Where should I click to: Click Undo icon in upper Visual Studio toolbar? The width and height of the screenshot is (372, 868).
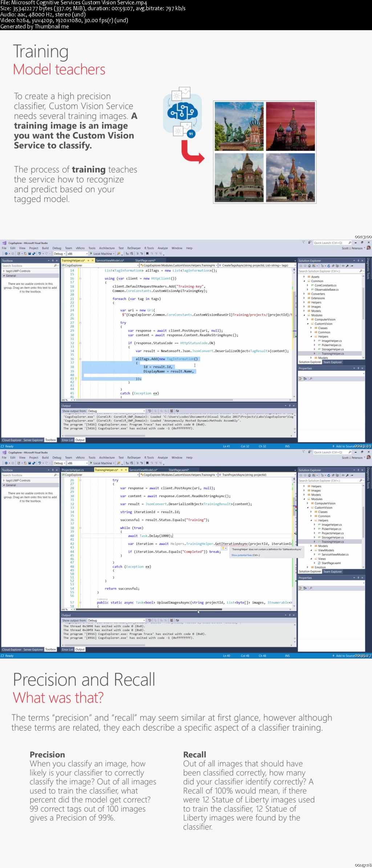[x=39, y=254]
